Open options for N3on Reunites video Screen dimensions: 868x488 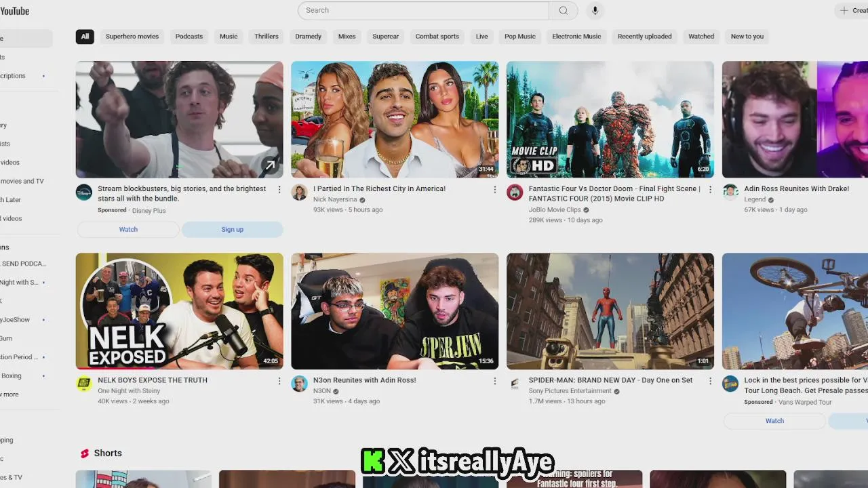point(494,381)
